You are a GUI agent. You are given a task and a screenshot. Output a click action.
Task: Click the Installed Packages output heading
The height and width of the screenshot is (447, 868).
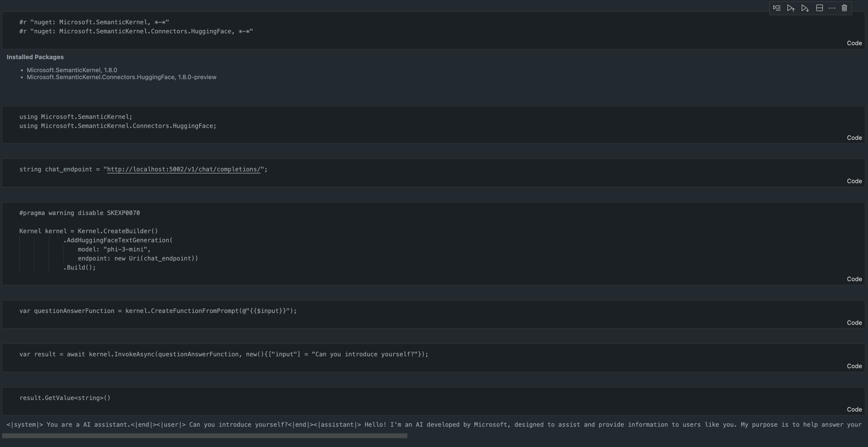[x=35, y=57]
